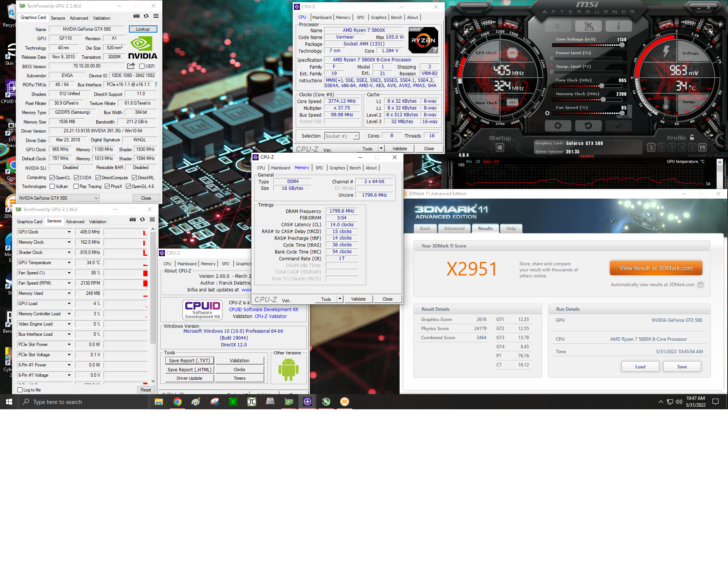Expand the GPU Clock sensor dropdown
The height and width of the screenshot is (573, 728).
[69, 232]
